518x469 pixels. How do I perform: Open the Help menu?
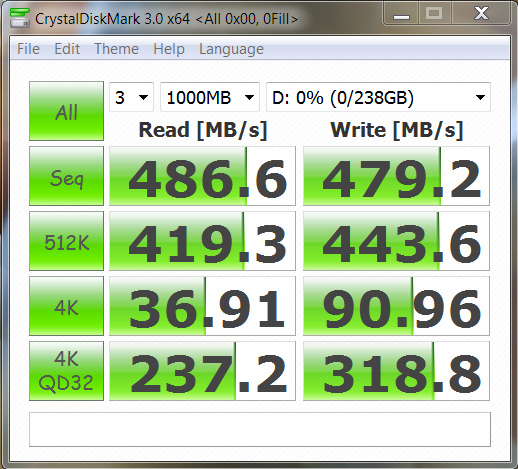[x=169, y=49]
